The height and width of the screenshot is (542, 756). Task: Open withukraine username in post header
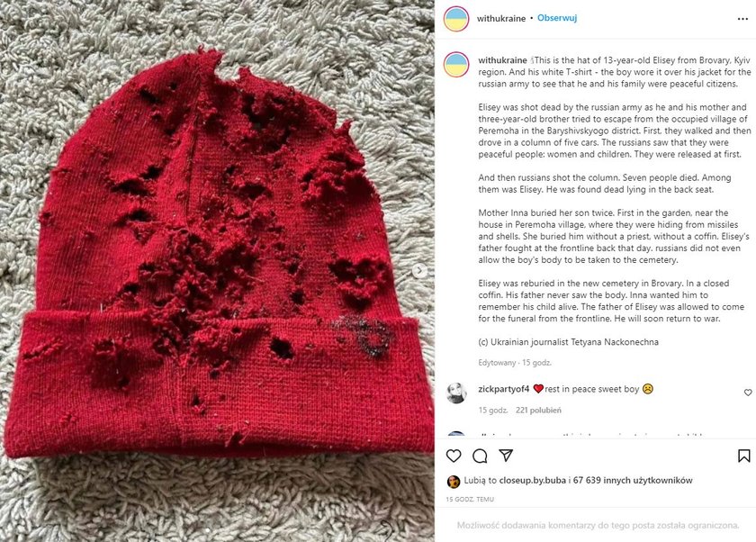pyautogui.click(x=501, y=18)
